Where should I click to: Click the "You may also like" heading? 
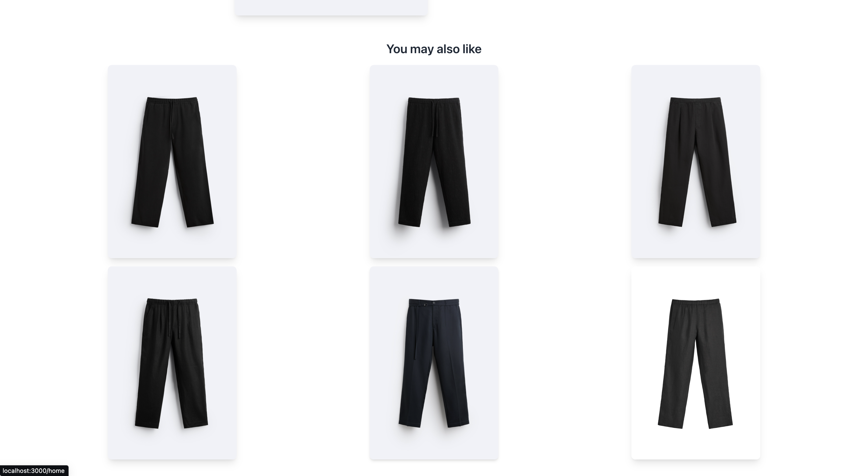[x=434, y=49]
